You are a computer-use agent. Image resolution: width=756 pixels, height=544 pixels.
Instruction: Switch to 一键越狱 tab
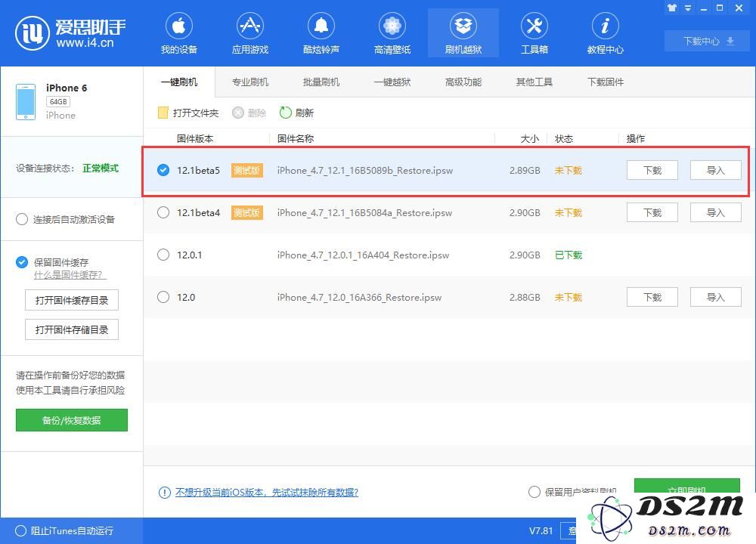click(392, 82)
